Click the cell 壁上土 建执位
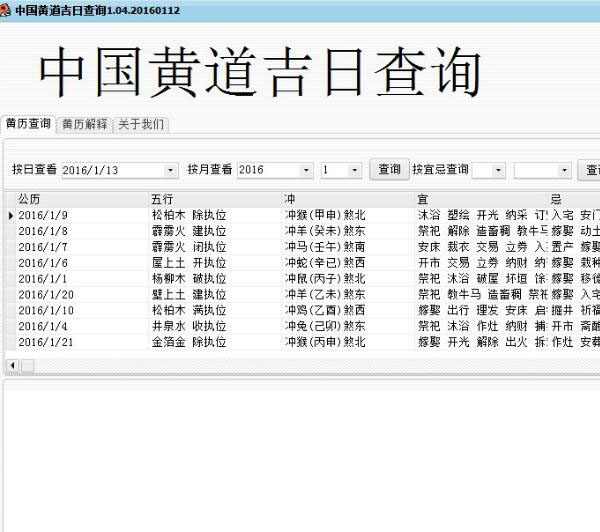Image resolution: width=600 pixels, height=532 pixels. pos(214,295)
